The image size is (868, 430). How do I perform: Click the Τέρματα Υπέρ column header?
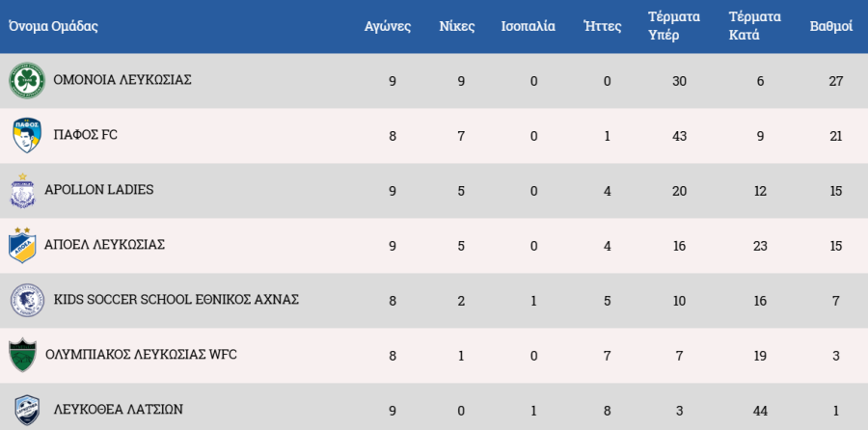(665, 27)
